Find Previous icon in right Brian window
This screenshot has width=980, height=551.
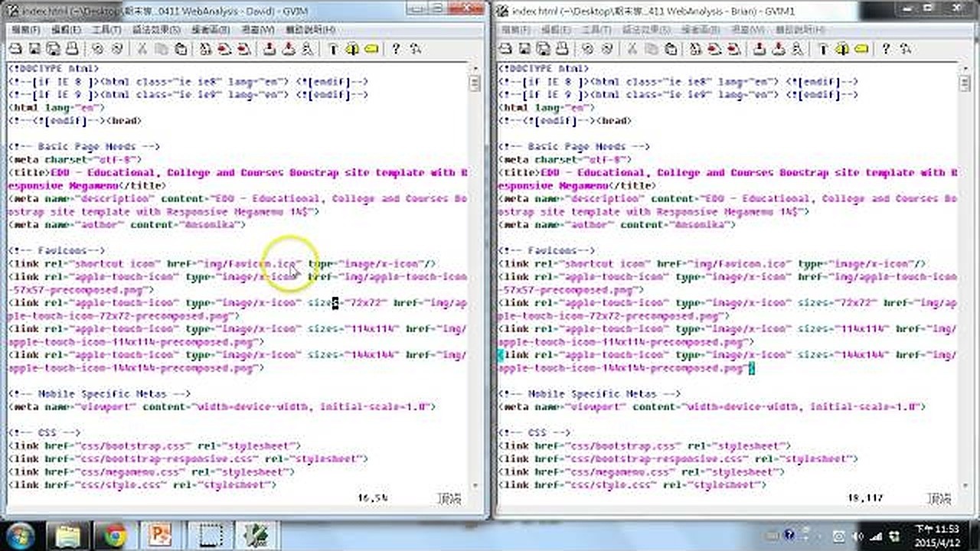coord(733,48)
